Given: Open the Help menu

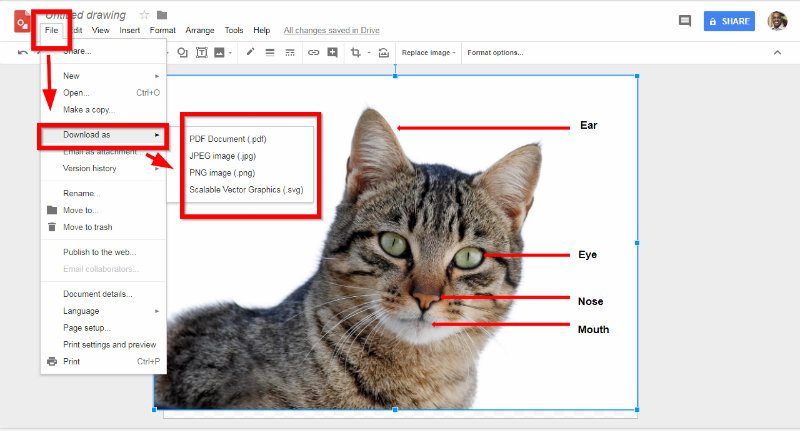Looking at the screenshot, I should [262, 30].
